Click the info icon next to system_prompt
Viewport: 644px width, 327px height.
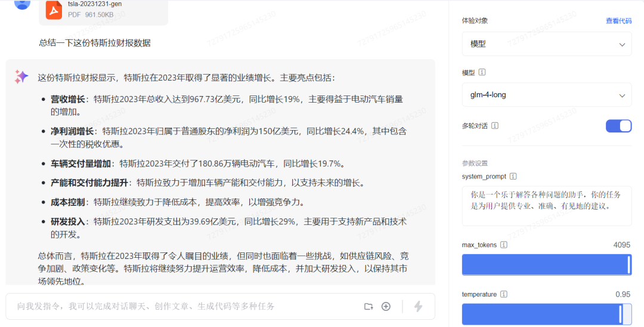[x=513, y=176]
